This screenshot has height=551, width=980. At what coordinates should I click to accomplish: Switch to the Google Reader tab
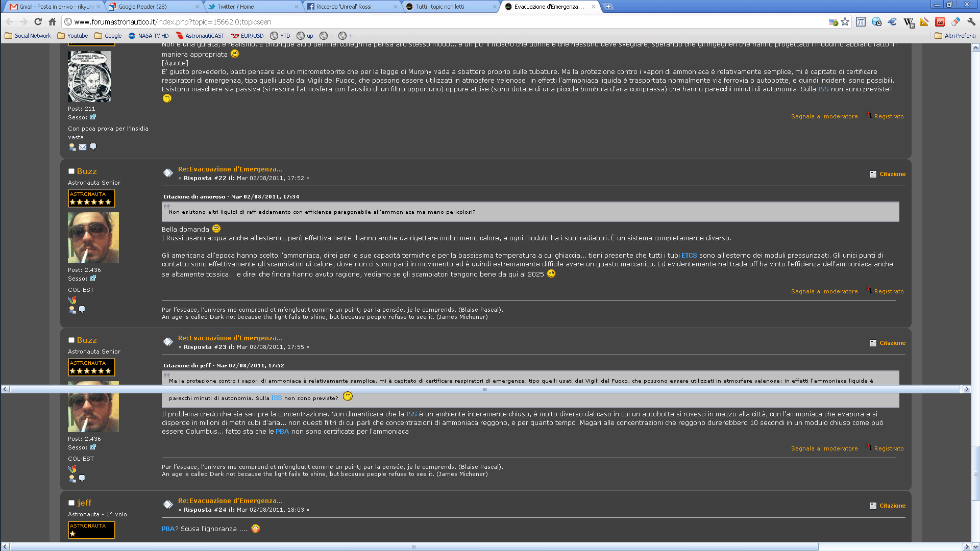pos(142,7)
